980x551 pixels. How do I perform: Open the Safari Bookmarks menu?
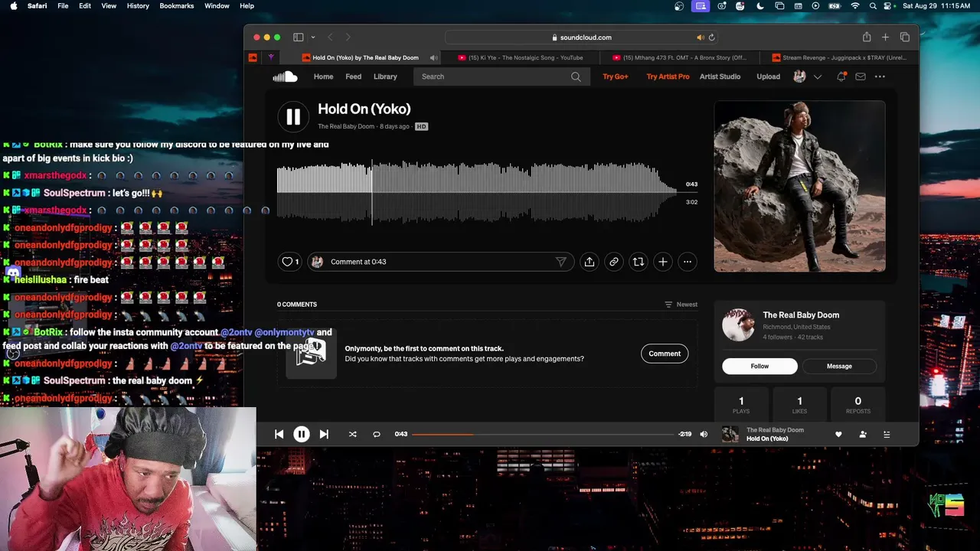[177, 6]
